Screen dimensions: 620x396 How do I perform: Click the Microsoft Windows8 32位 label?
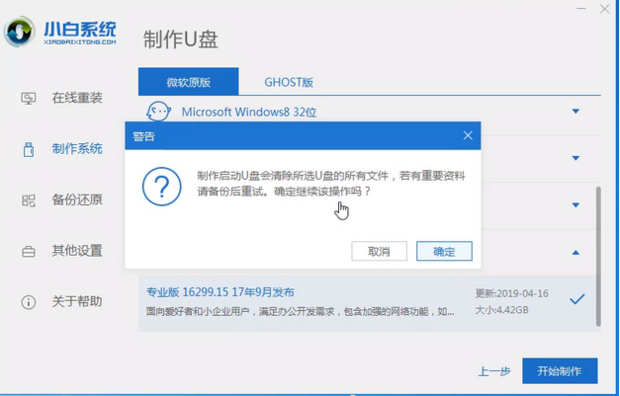[249, 112]
